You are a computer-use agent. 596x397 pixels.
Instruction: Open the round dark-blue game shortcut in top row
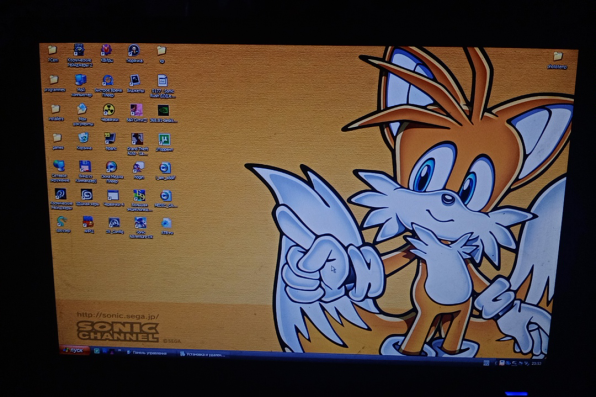point(134,54)
